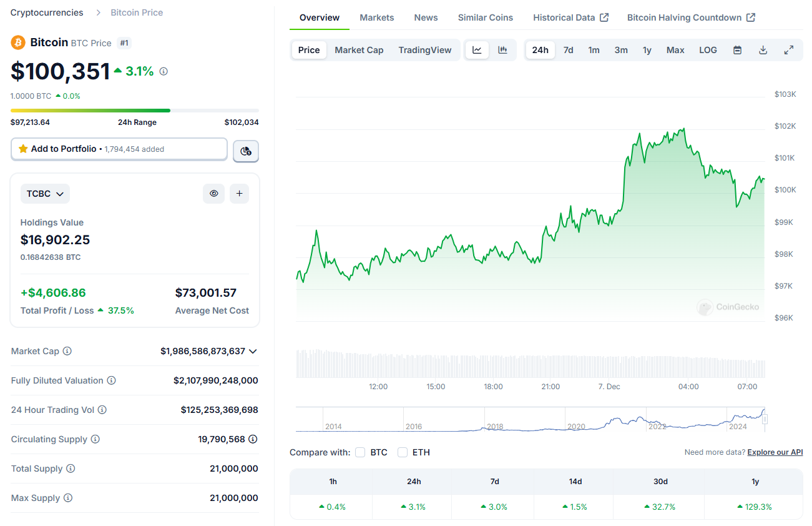Select the 1y chart timeframe

click(647, 49)
